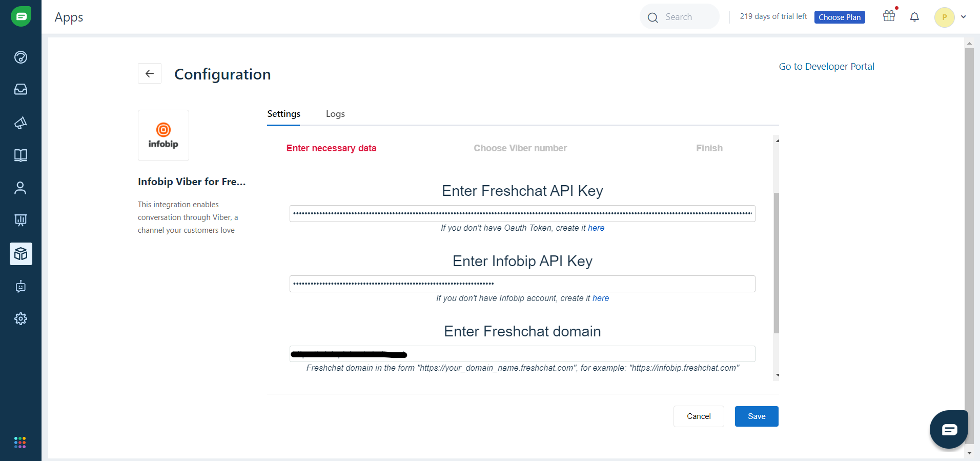Open the bot icon in sidebar
980x461 pixels.
[21, 287]
